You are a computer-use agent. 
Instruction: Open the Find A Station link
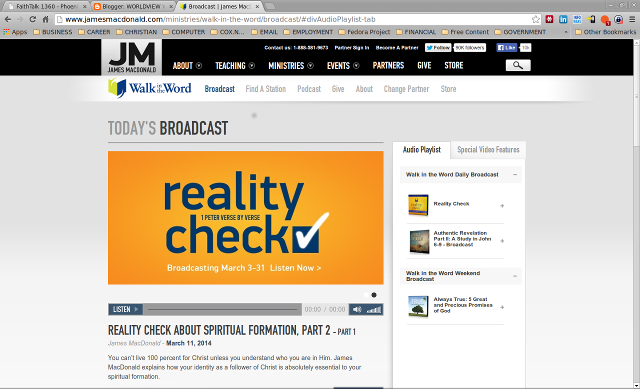266,89
